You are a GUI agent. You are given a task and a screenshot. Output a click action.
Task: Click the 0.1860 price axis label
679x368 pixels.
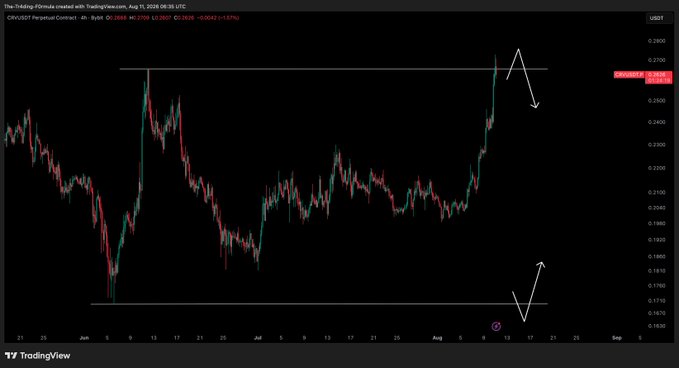pos(656,256)
